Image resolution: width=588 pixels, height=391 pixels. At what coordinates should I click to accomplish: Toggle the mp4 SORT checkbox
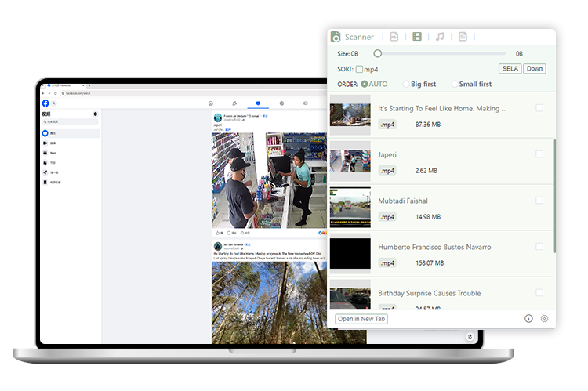point(359,70)
